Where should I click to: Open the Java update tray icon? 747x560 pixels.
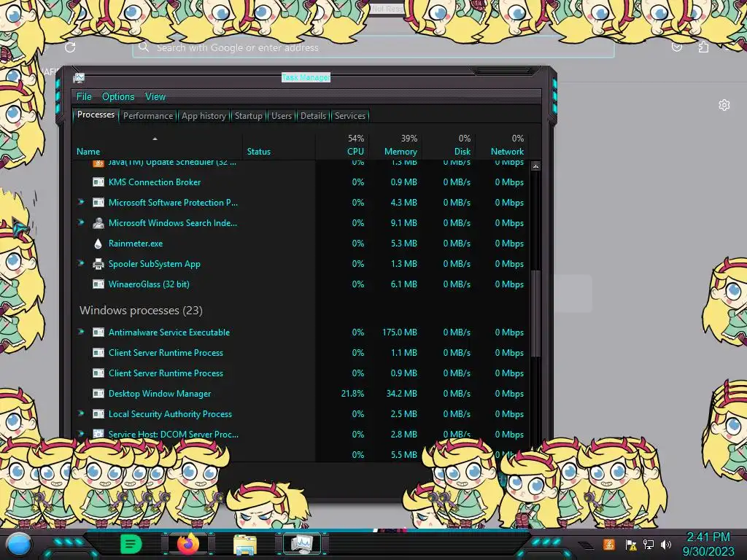(x=609, y=544)
